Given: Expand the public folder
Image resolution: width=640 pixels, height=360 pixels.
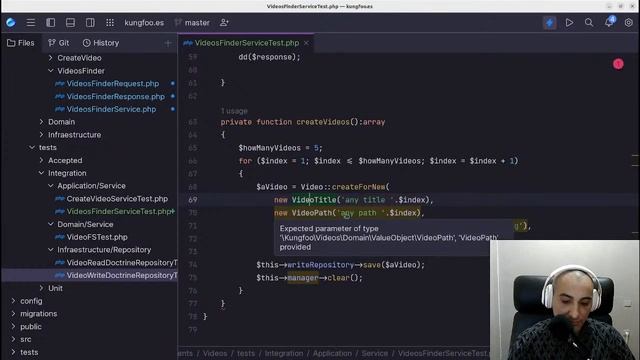Looking at the screenshot, I should pyautogui.click(x=13, y=327).
